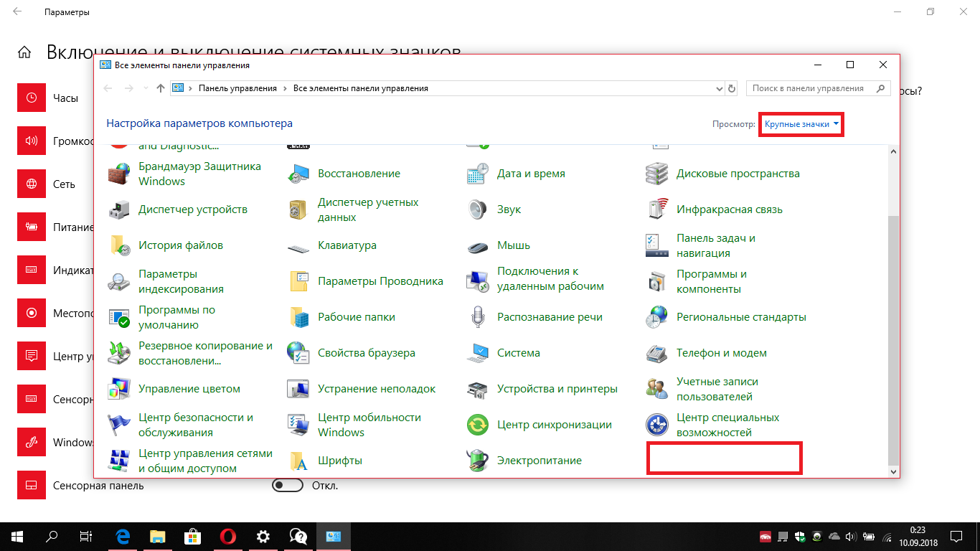The height and width of the screenshot is (551, 980).
Task: Focus the Поиск в панели управления field
Action: coord(819,88)
